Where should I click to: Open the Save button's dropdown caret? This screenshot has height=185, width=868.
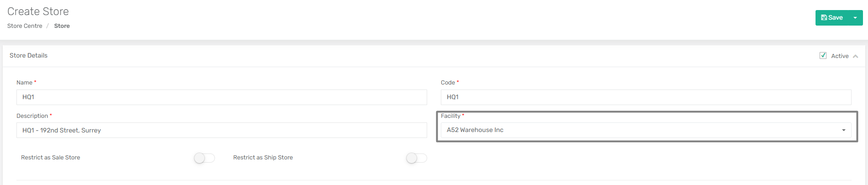[855, 18]
